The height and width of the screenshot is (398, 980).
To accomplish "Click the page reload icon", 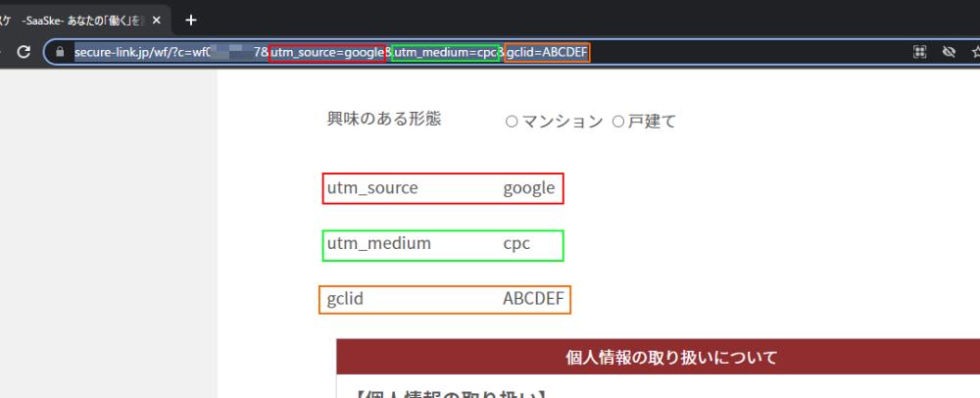I will pyautogui.click(x=22, y=51).
